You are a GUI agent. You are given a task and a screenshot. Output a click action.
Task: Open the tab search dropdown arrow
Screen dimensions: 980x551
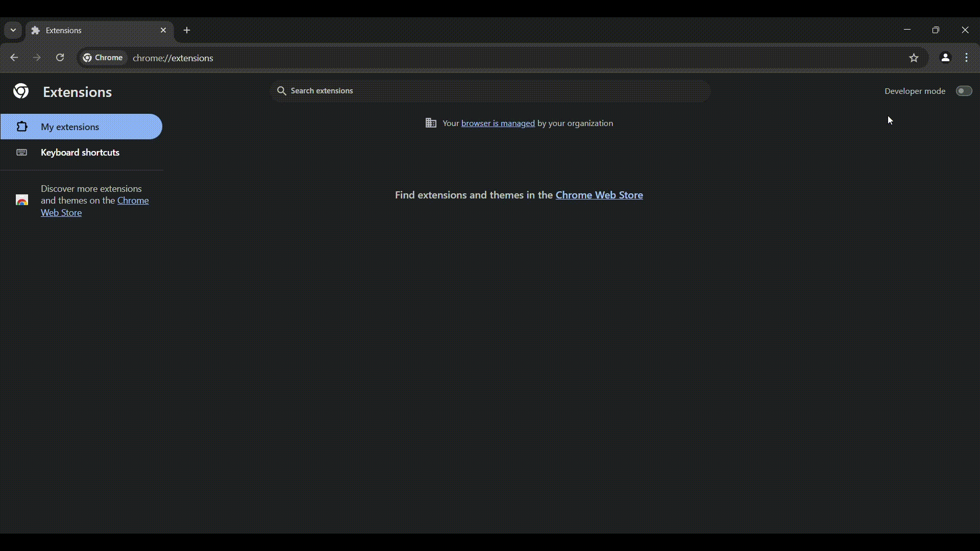(x=13, y=30)
